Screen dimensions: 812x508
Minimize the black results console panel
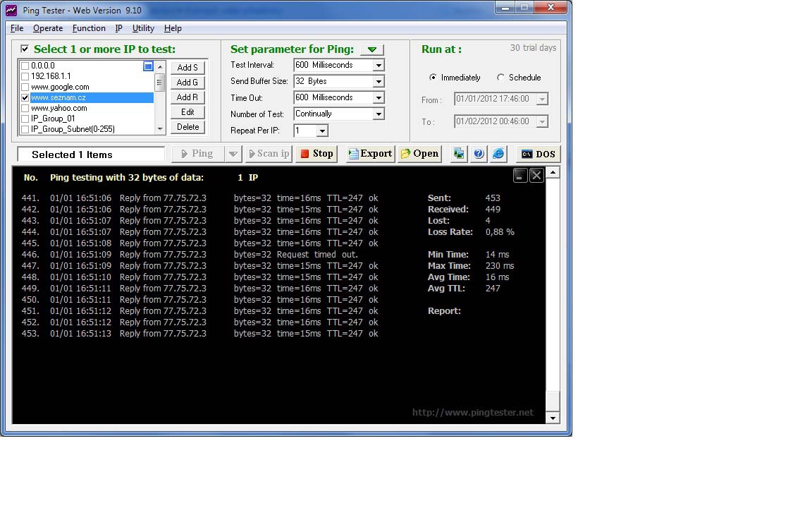[x=520, y=176]
